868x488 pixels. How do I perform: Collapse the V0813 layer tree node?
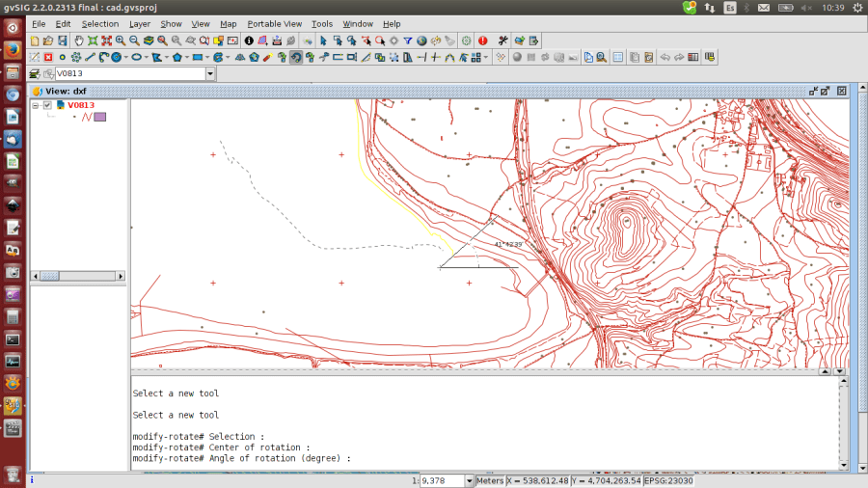coord(36,105)
